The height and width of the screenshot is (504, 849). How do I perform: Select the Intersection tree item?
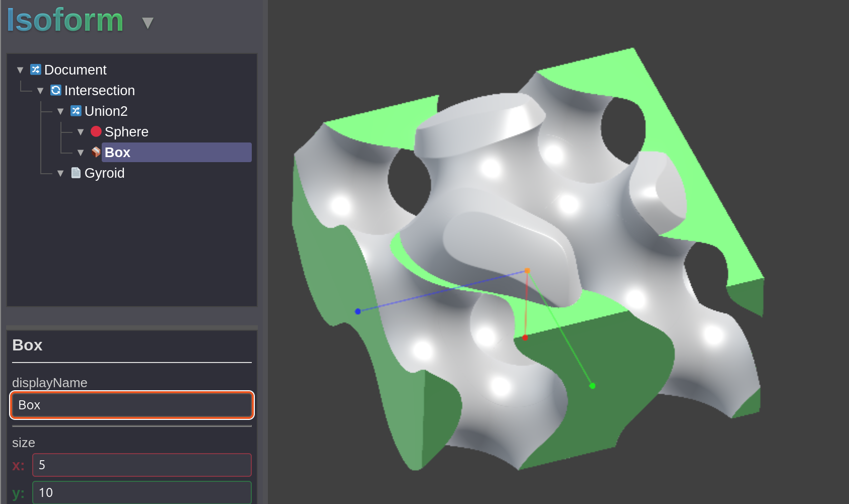[99, 91]
